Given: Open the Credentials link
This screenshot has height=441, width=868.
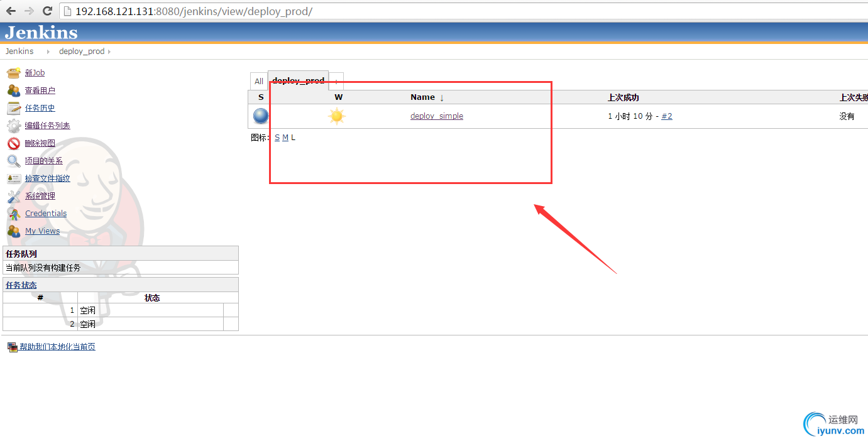Looking at the screenshot, I should [x=46, y=214].
